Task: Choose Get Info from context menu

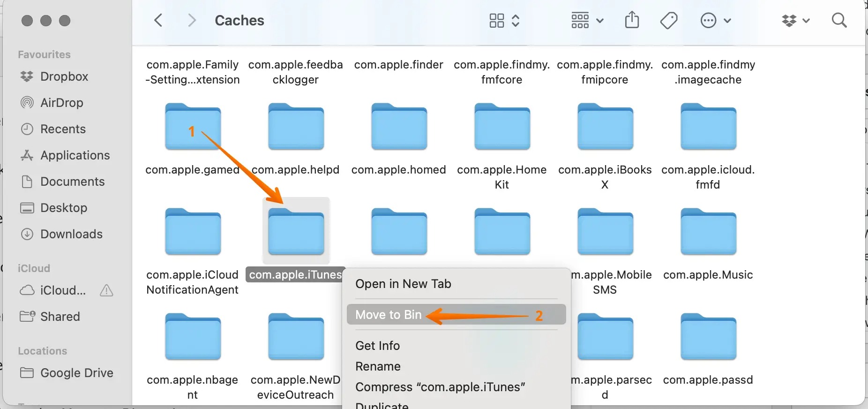Action: tap(456, 346)
